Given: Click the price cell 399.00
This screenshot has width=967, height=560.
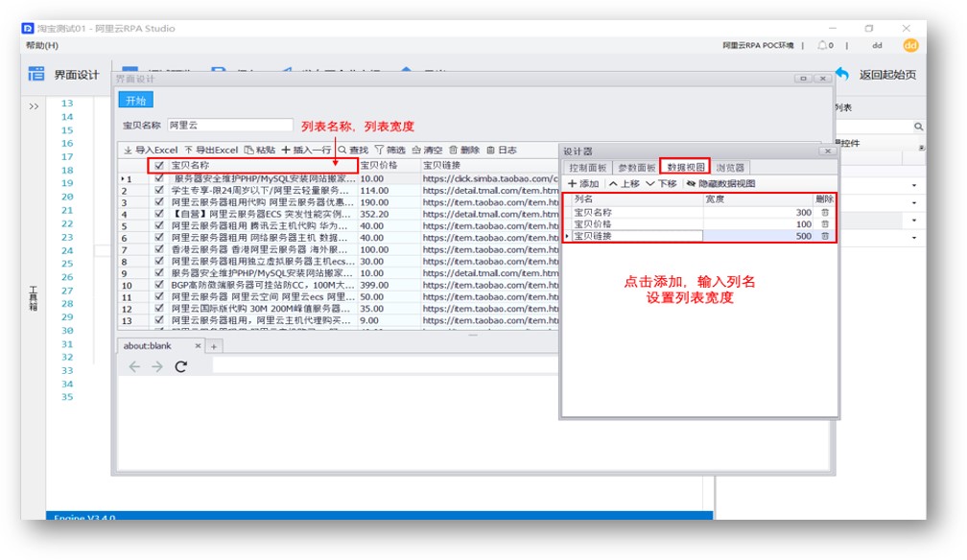Looking at the screenshot, I should click(389, 285).
